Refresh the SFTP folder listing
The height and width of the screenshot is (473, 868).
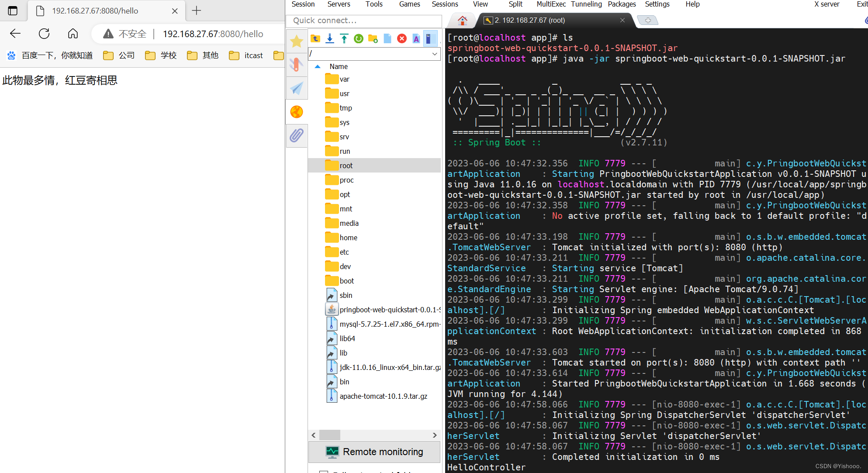tap(359, 39)
